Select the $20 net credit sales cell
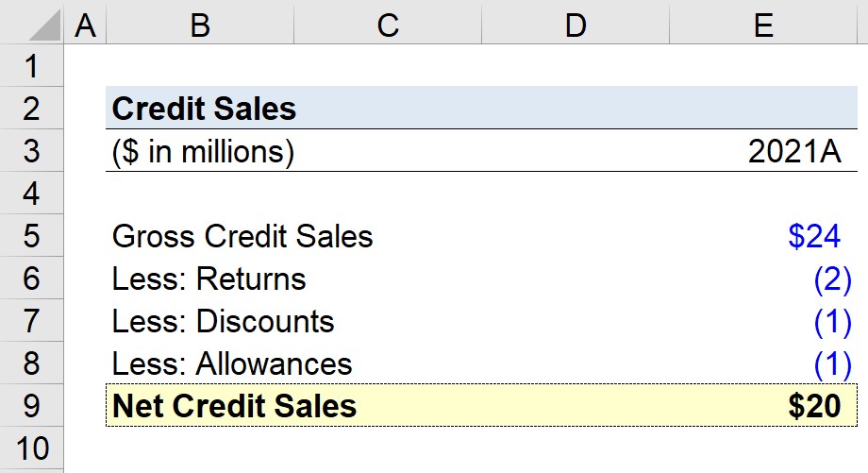The image size is (868, 473). (x=814, y=406)
